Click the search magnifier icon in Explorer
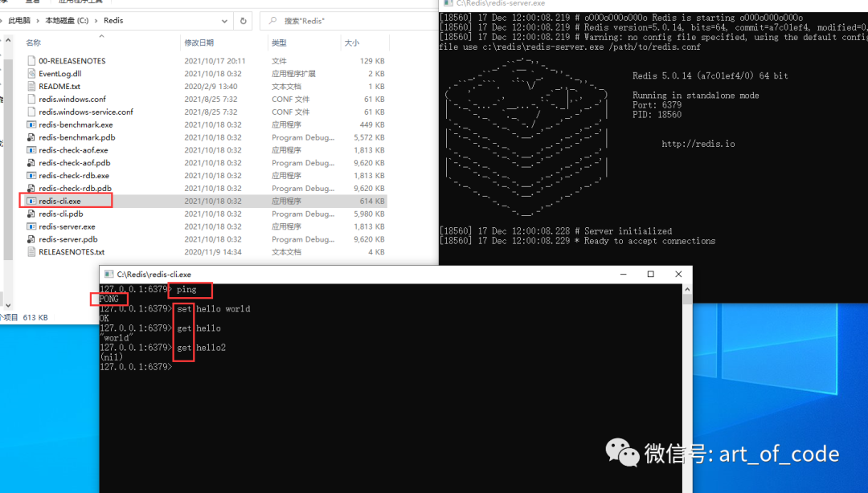 click(x=272, y=20)
